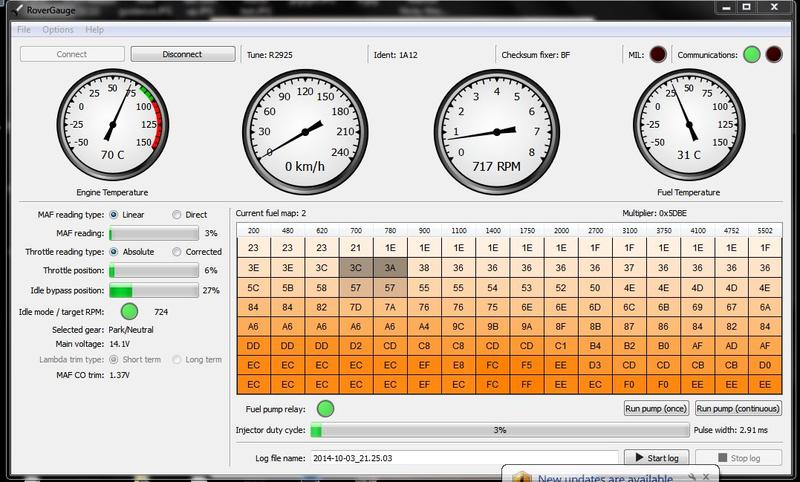The height and width of the screenshot is (482, 800).
Task: Click the green Idle mode indicator
Action: [129, 312]
